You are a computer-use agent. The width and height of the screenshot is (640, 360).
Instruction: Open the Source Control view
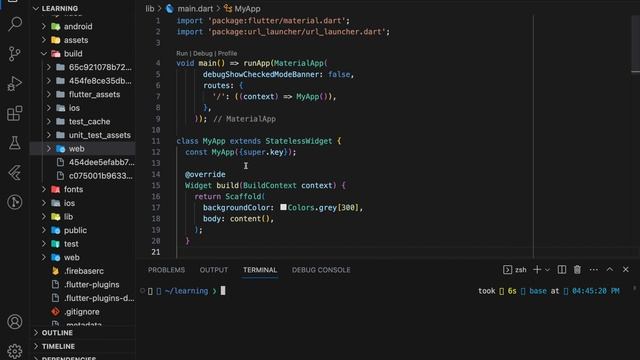coord(15,53)
